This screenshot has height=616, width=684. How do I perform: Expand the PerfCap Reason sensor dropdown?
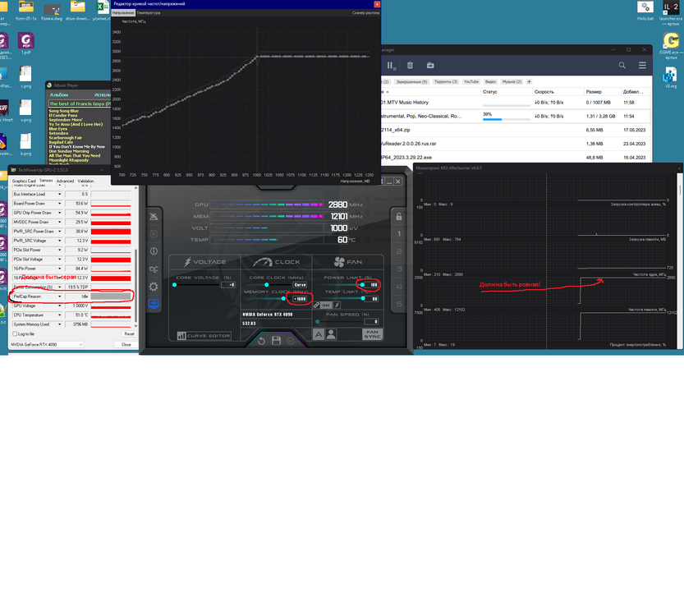coord(60,297)
